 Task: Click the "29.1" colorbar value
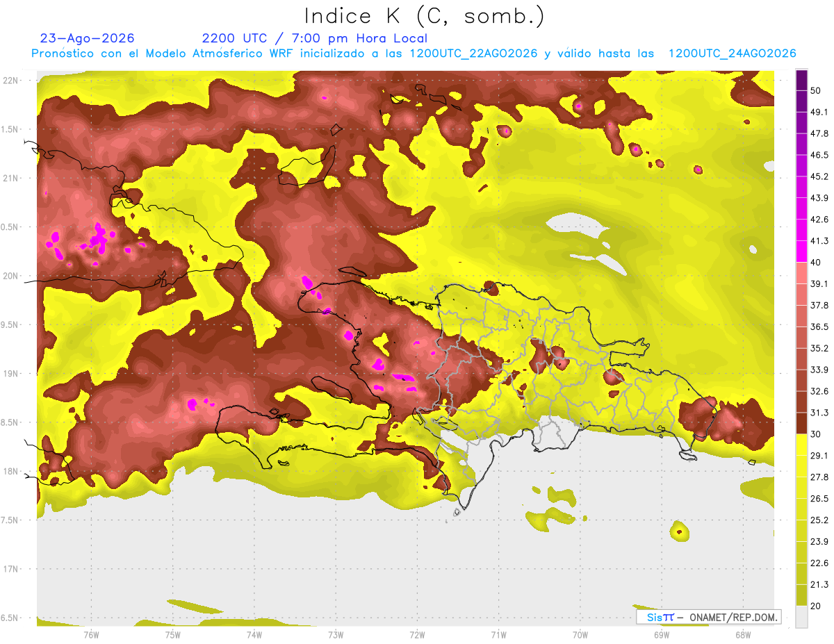(819, 456)
